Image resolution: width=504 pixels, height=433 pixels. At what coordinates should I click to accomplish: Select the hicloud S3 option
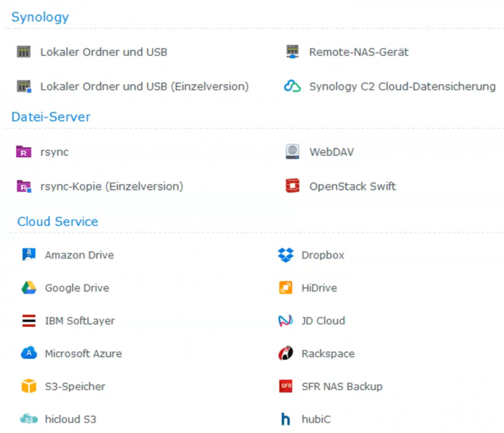coord(58,419)
